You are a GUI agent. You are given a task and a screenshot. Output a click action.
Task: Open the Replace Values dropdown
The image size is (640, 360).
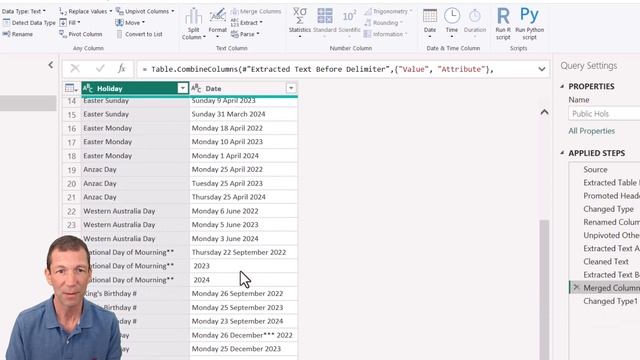tap(85, 11)
